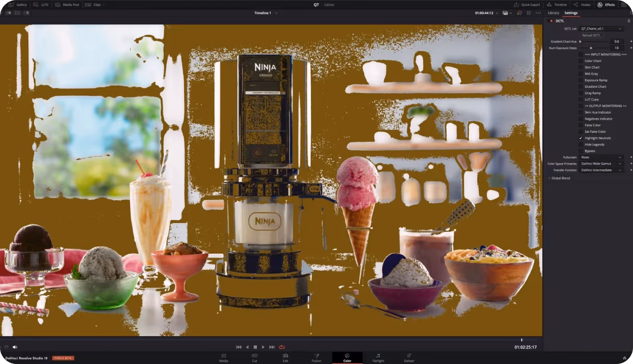Click the Reload DCTL button
This screenshot has height=364, width=633.
591,35
